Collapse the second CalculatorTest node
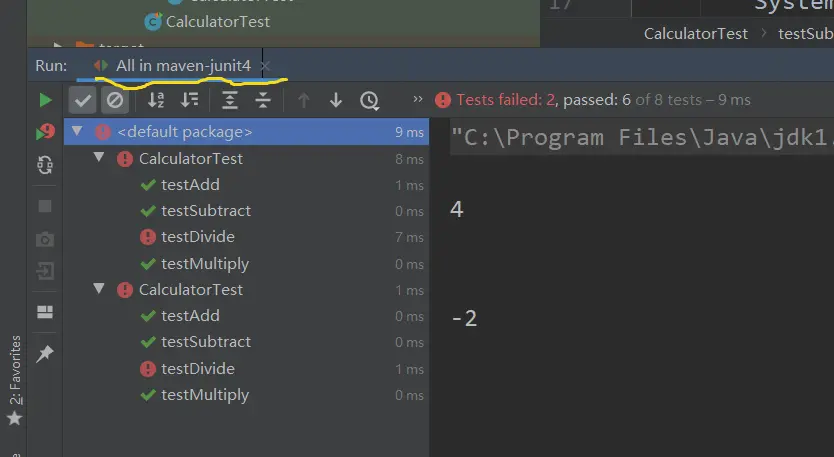The height and width of the screenshot is (457, 834). point(99,289)
